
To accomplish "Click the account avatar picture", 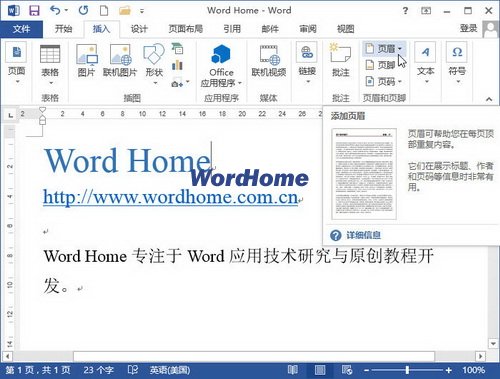I will coord(491,29).
